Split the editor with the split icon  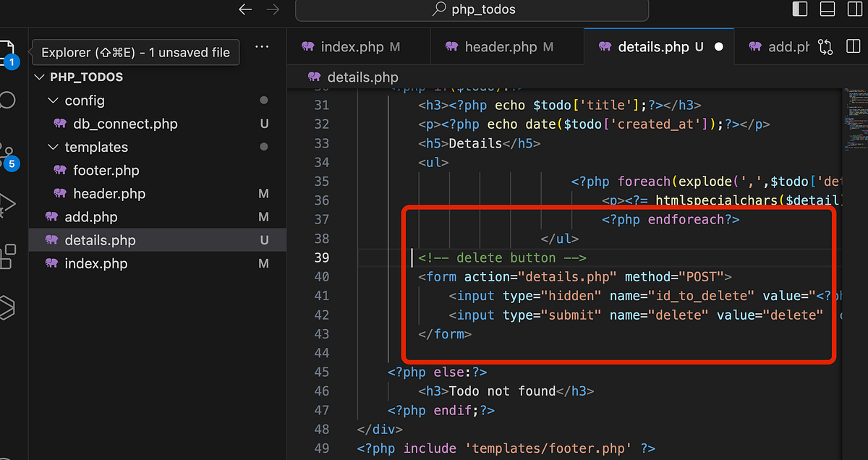click(x=854, y=46)
